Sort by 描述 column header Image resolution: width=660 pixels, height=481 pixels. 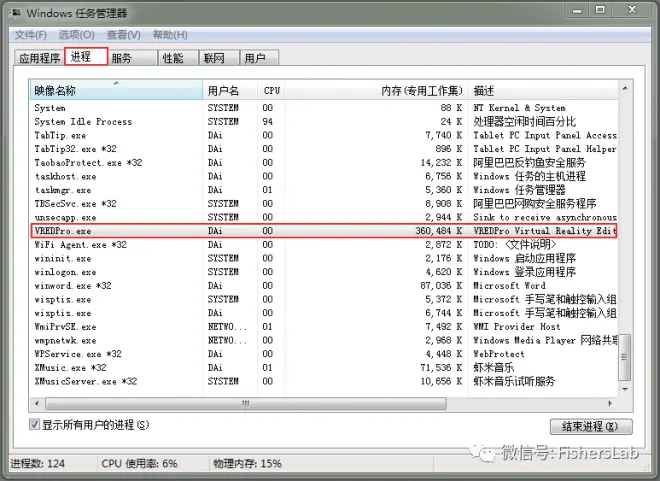pos(543,90)
